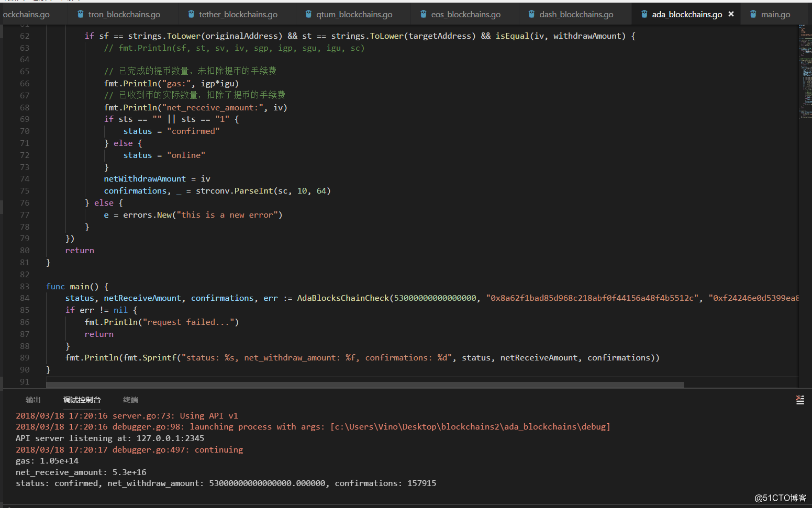The width and height of the screenshot is (812, 508).
Task: Click console line "net_receive_amount: 5.3e+16"
Action: (x=81, y=472)
